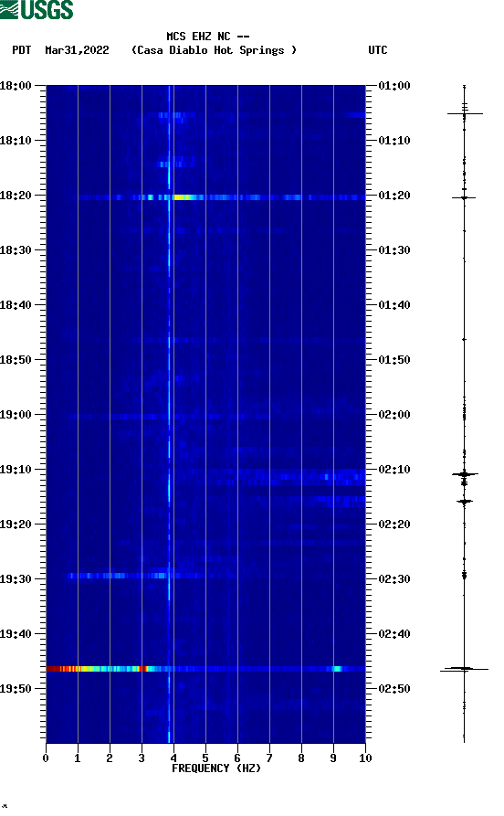Screen dimensions: 504x816
Task: Click the USGS logo
Action: tap(37, 9)
